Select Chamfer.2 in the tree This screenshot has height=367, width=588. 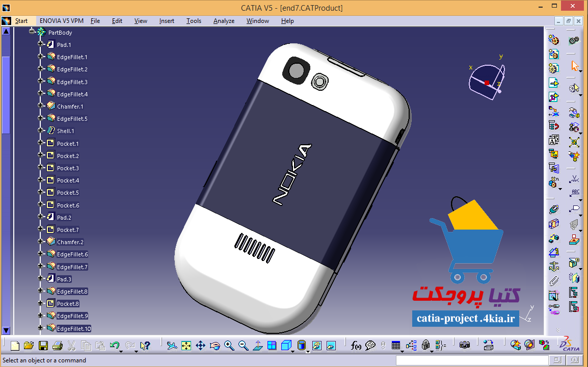[70, 242]
